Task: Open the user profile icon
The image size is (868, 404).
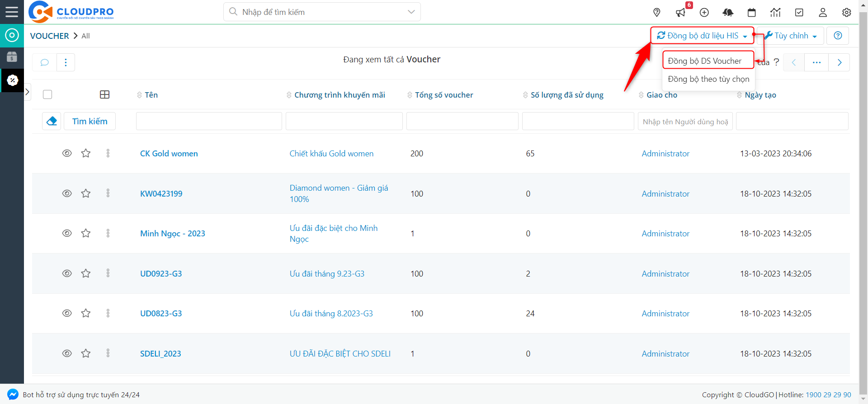Action: tap(823, 12)
